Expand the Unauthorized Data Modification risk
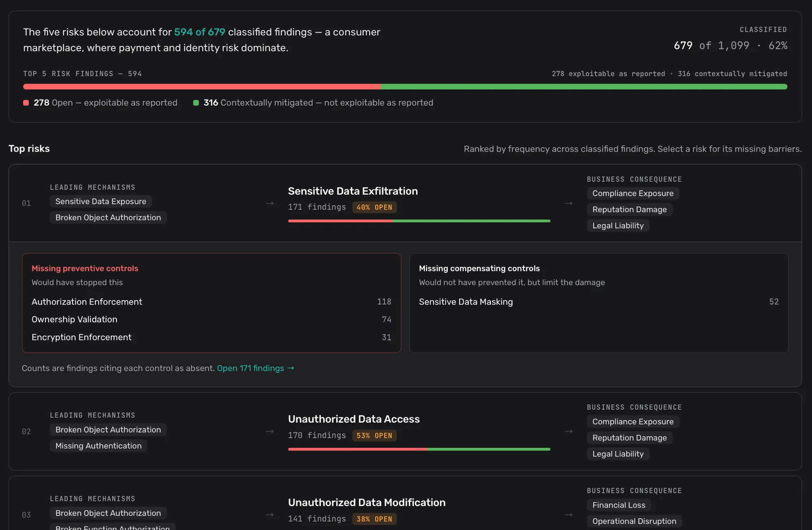The image size is (812, 530). tap(405, 504)
